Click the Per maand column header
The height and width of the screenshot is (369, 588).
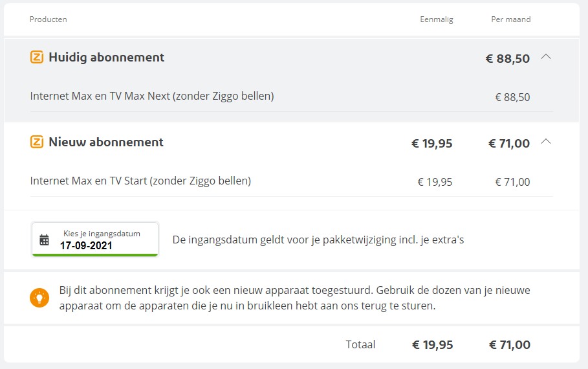pos(511,19)
